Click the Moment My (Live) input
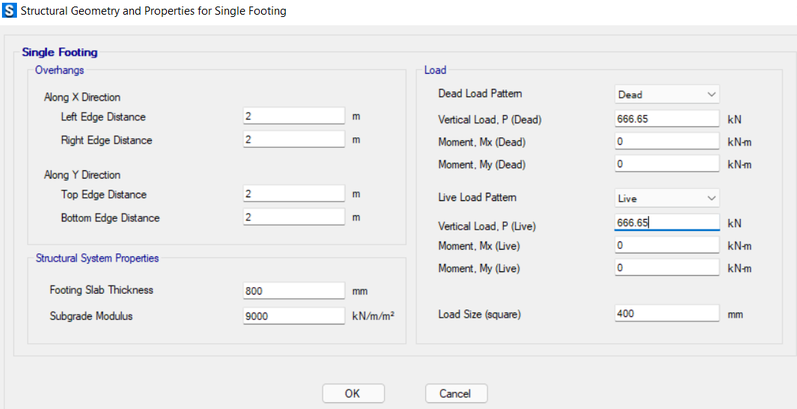797x409 pixels. coord(666,268)
